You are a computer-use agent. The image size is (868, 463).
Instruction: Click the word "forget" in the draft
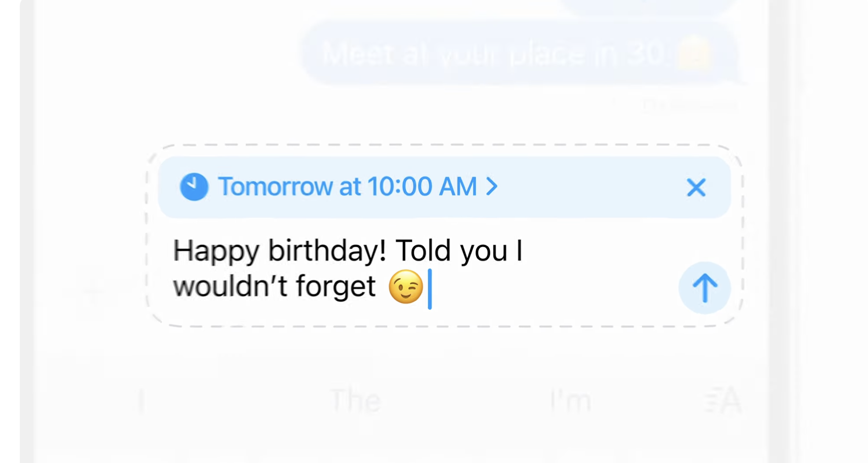335,286
